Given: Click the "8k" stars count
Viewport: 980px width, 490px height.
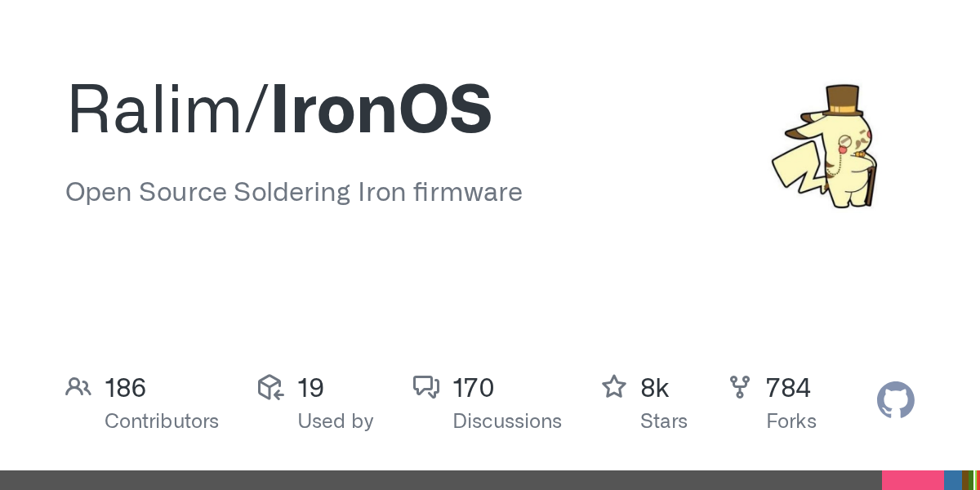Looking at the screenshot, I should point(655,388).
